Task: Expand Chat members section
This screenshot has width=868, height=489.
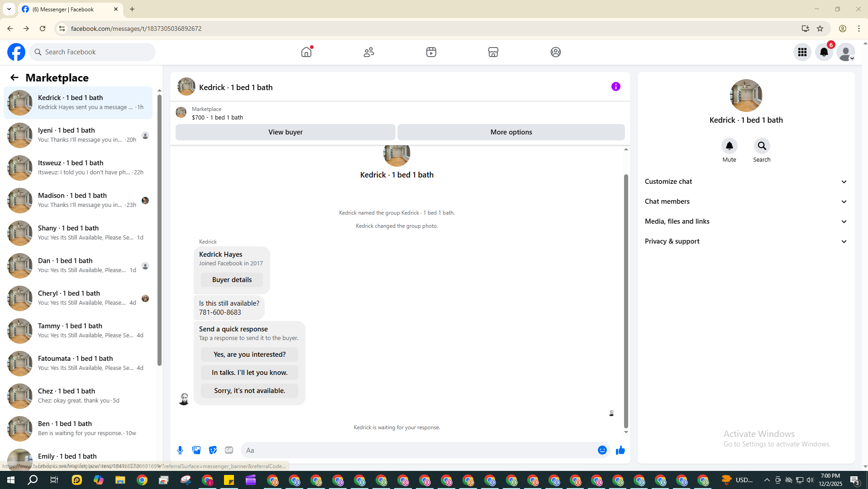Action: 746,201
